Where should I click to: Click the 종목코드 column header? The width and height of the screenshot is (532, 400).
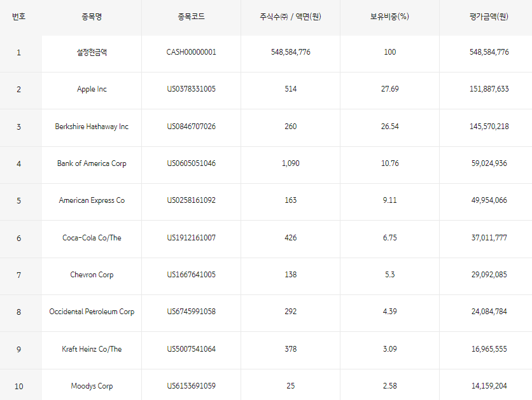[x=191, y=17]
